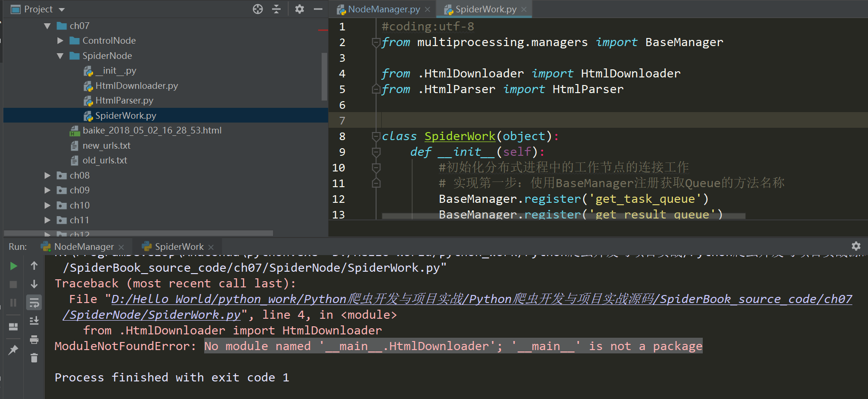The width and height of the screenshot is (868, 399).
Task: Click the restore layout icon in Run toolbar
Action: (13, 327)
